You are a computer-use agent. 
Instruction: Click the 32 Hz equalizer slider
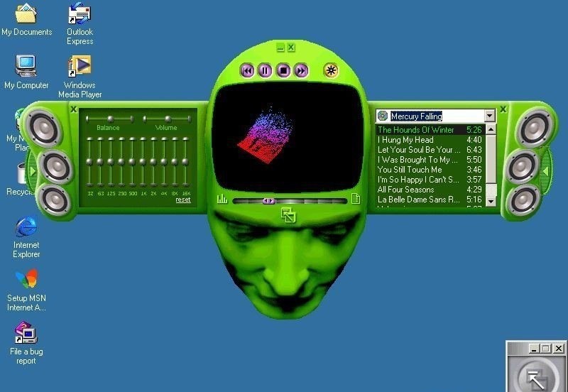[x=89, y=162]
